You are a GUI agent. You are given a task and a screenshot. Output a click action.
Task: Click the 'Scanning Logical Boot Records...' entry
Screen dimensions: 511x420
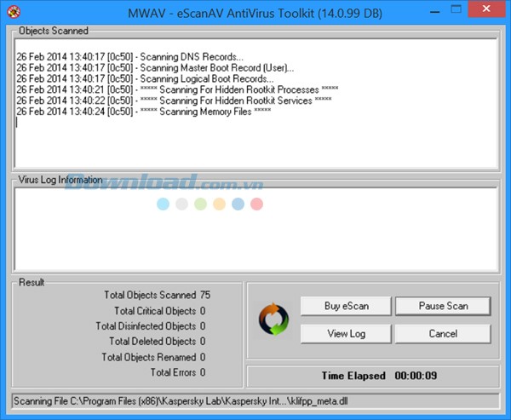tap(145, 79)
